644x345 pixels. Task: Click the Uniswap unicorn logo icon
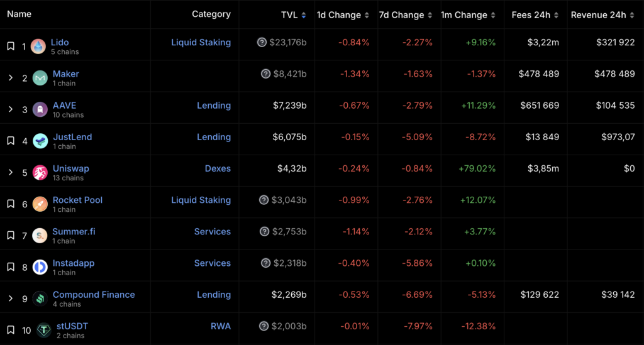(x=40, y=172)
